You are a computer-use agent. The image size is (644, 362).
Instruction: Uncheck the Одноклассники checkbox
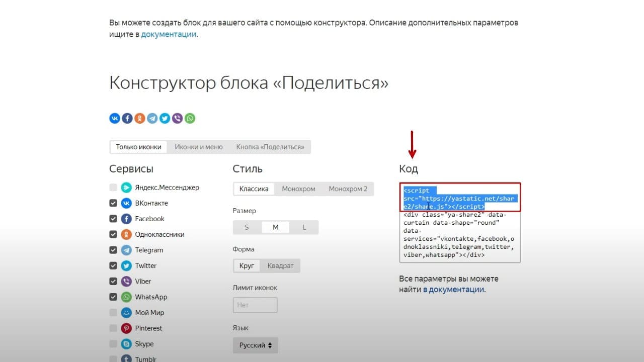coord(113,234)
